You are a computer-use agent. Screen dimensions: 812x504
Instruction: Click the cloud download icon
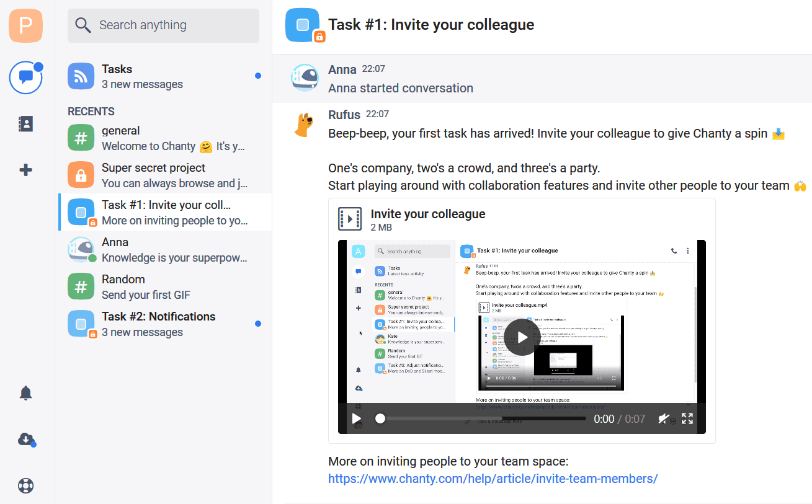(25, 440)
